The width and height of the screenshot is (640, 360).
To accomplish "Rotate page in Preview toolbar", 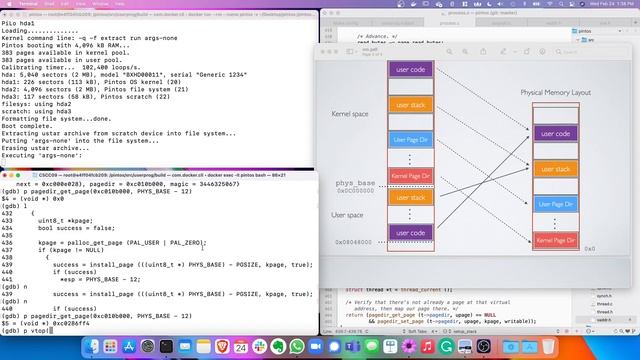I will (527, 52).
